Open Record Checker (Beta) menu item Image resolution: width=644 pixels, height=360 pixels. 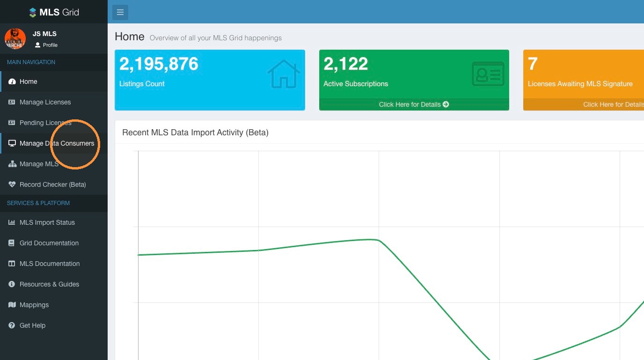point(54,184)
